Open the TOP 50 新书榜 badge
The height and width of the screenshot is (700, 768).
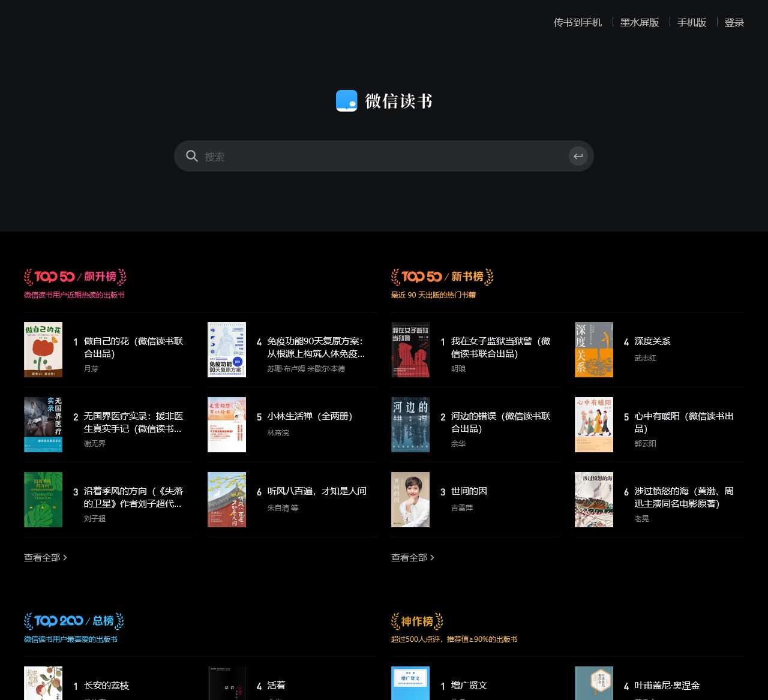[x=442, y=277]
